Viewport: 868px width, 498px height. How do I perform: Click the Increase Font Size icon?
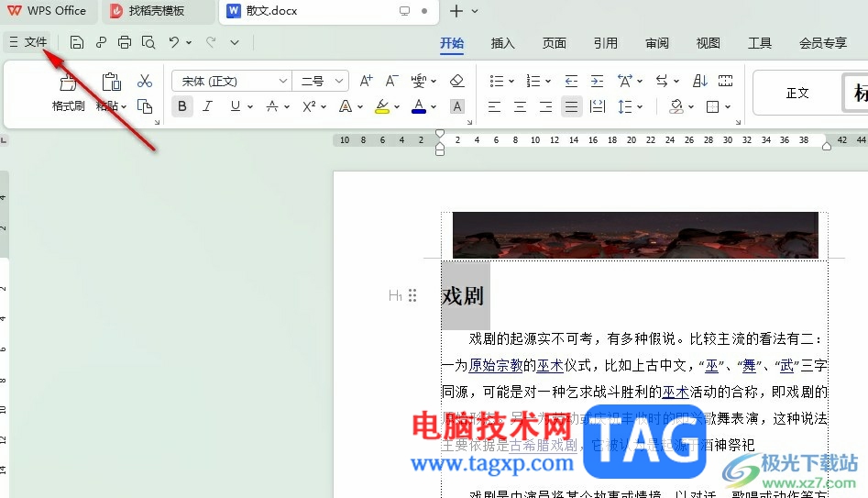point(366,81)
